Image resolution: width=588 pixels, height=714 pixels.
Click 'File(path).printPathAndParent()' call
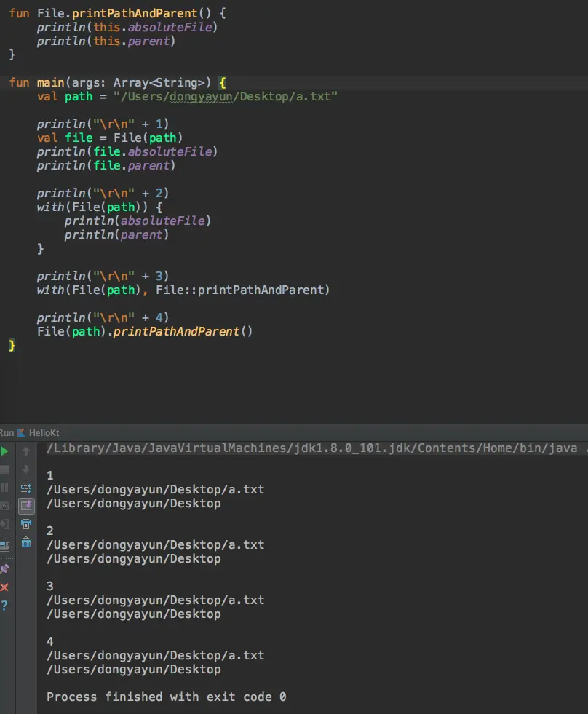click(x=145, y=331)
